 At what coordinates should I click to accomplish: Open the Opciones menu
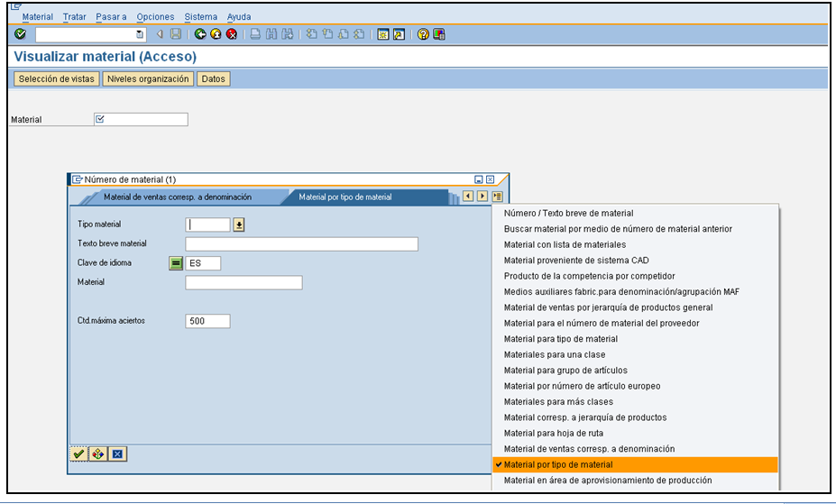[155, 16]
